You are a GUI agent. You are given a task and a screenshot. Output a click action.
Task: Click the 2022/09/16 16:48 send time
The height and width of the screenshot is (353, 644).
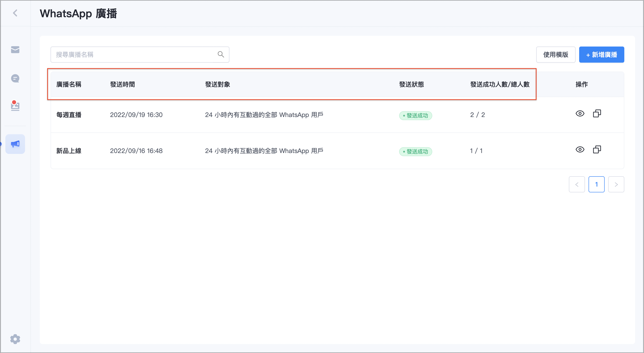click(x=136, y=151)
